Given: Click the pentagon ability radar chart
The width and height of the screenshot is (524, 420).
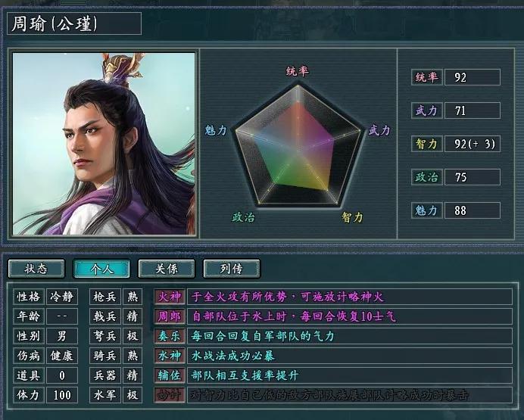Looking at the screenshot, I should point(298,145).
